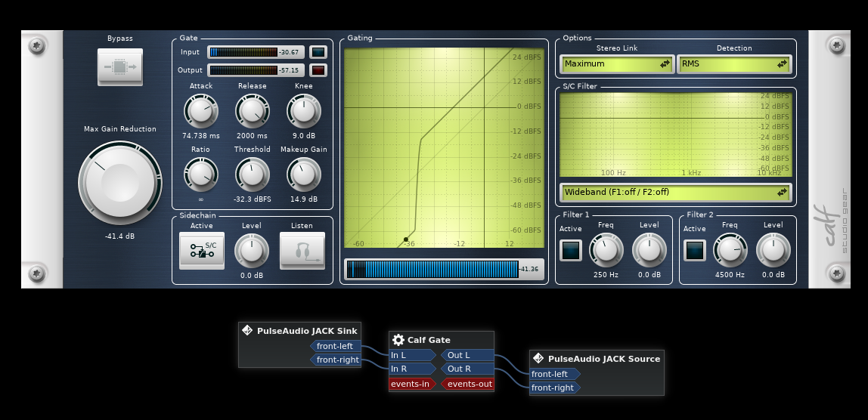
Task: Click the large Max Gain Reduction knob
Action: (120, 183)
